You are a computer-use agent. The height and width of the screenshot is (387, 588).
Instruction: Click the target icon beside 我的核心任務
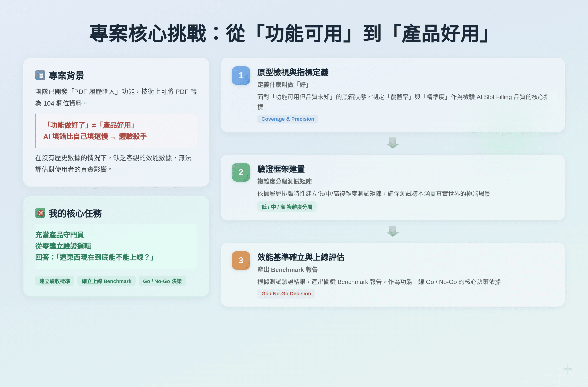[40, 213]
